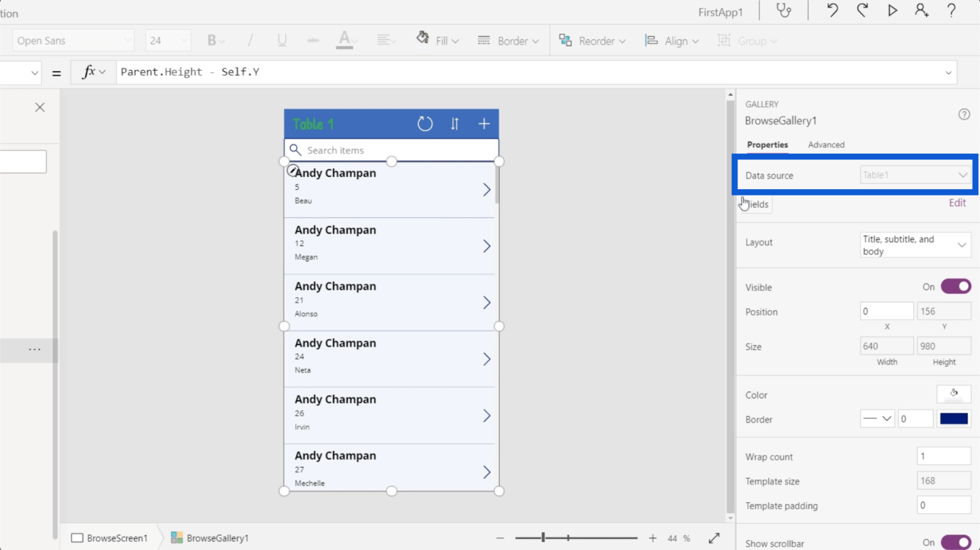Screen dimensions: 980x550
Task: Undo the last action
Action: coord(832,11)
